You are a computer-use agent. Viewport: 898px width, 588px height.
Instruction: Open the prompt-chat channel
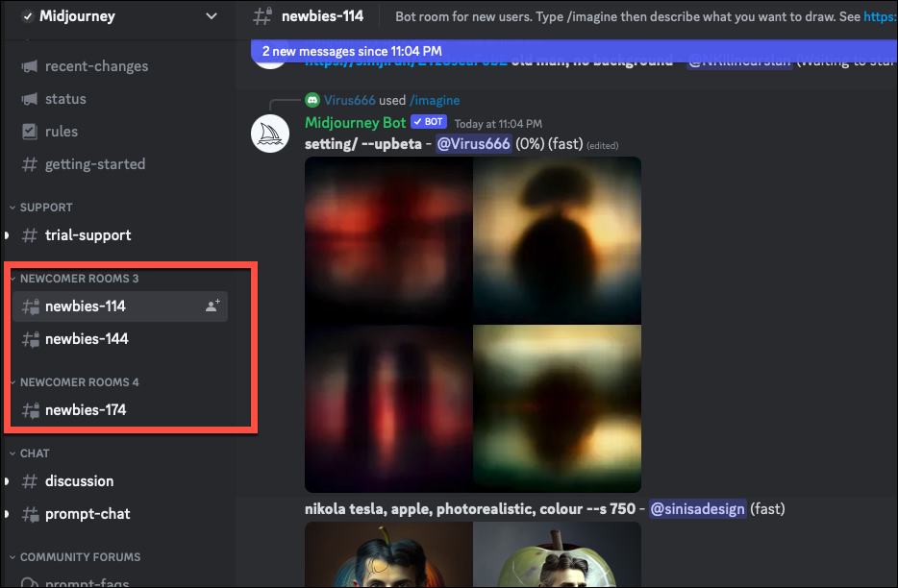(x=87, y=514)
